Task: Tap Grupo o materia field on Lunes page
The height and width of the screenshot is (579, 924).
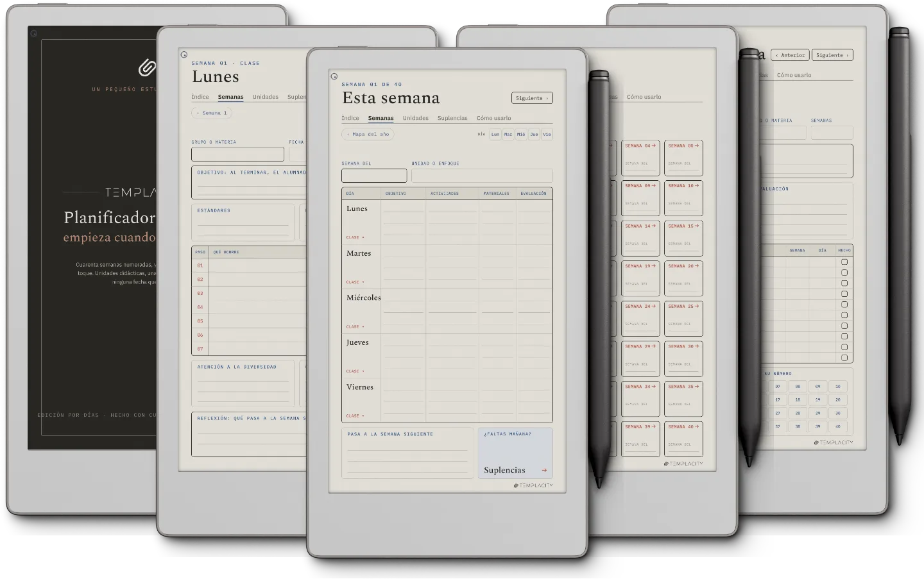Action: [x=237, y=154]
